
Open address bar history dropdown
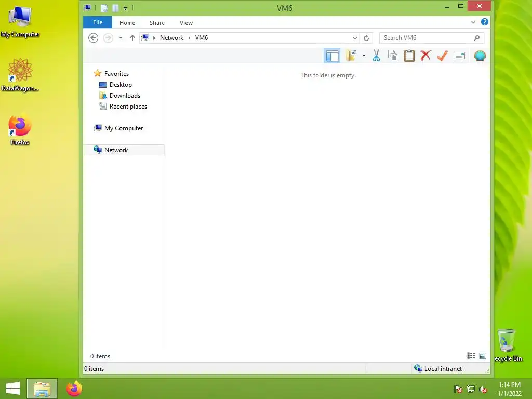[355, 38]
